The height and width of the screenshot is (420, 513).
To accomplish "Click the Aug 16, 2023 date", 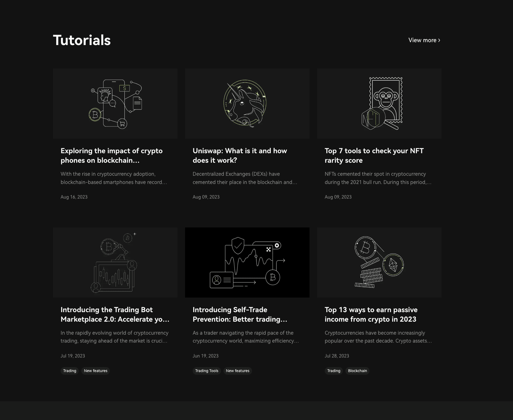I will [x=74, y=197].
